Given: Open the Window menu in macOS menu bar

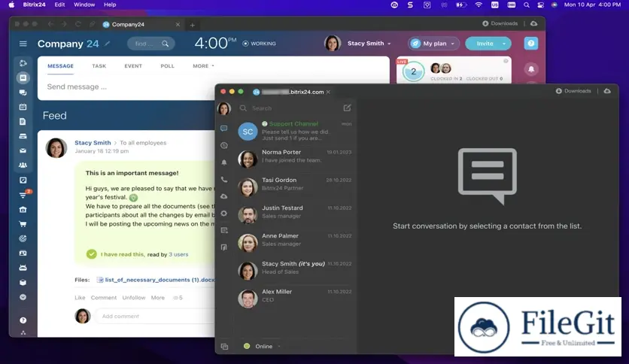Looking at the screenshot, I should pos(84,5).
